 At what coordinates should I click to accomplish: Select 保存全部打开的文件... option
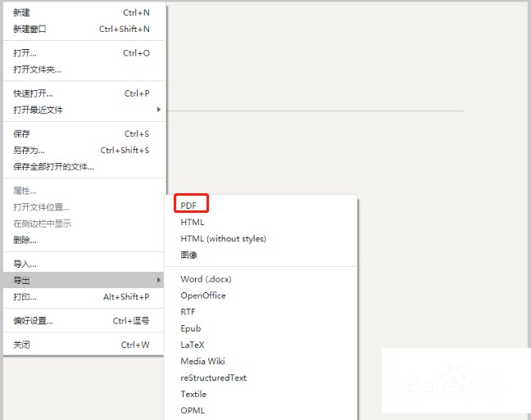pos(84,166)
